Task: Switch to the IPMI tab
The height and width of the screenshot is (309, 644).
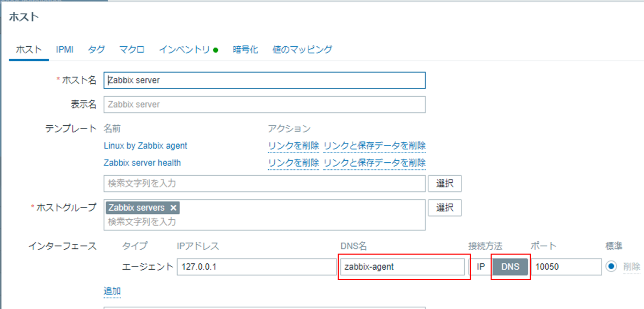Action: (64, 49)
